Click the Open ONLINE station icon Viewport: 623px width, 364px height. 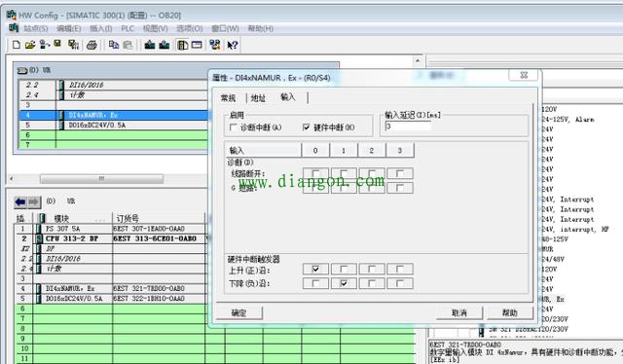pyautogui.click(x=44, y=45)
